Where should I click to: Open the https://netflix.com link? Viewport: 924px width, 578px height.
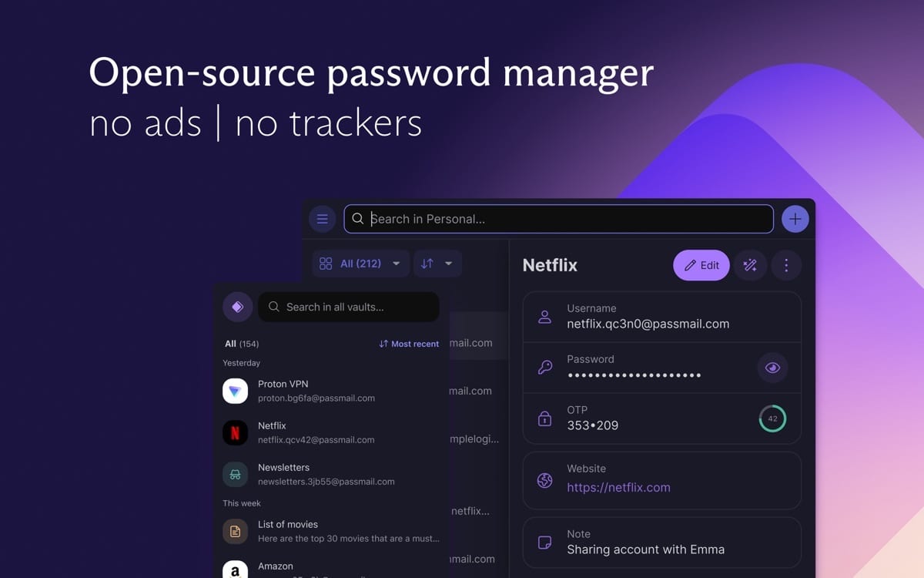(x=618, y=487)
